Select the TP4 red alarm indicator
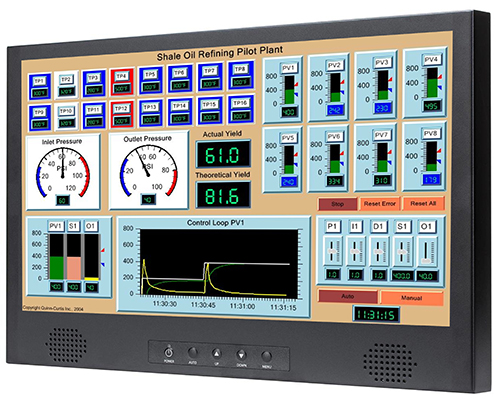The width and height of the screenshot is (500, 403). tap(122, 82)
